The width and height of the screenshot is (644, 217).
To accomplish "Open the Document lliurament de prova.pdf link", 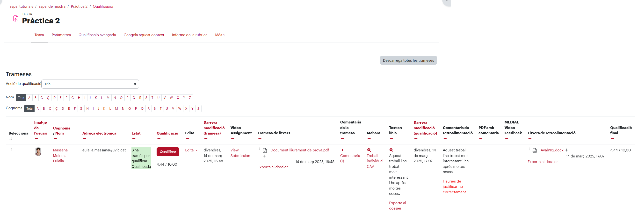I will 300,150.
